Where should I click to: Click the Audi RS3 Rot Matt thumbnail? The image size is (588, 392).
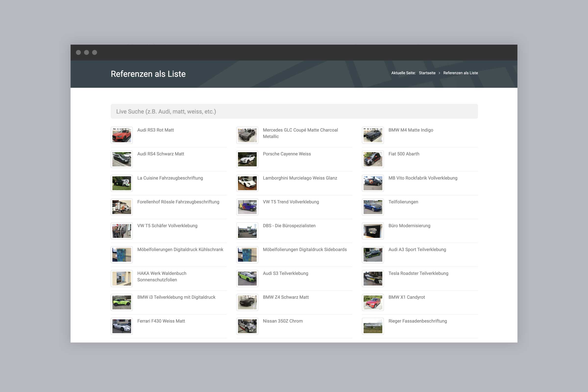pos(122,135)
